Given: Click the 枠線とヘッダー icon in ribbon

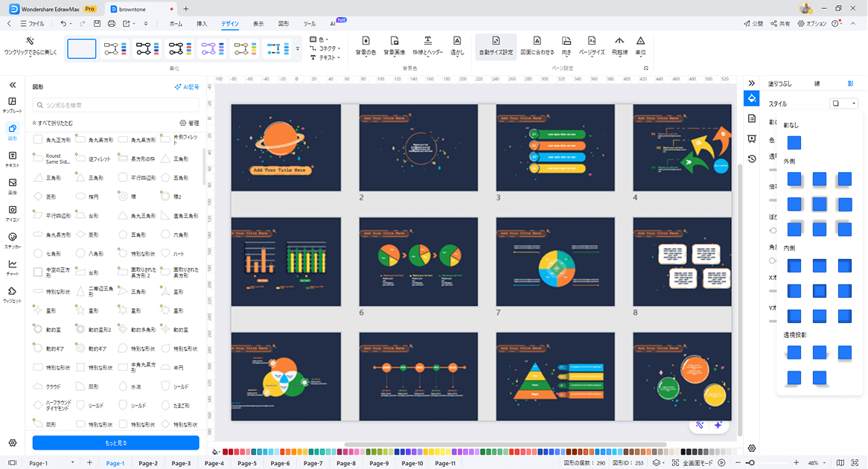Looking at the screenshot, I should click(x=427, y=42).
